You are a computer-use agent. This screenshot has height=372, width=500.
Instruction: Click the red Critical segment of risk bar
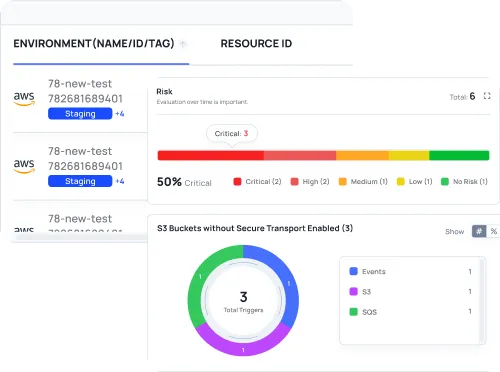[211, 155]
